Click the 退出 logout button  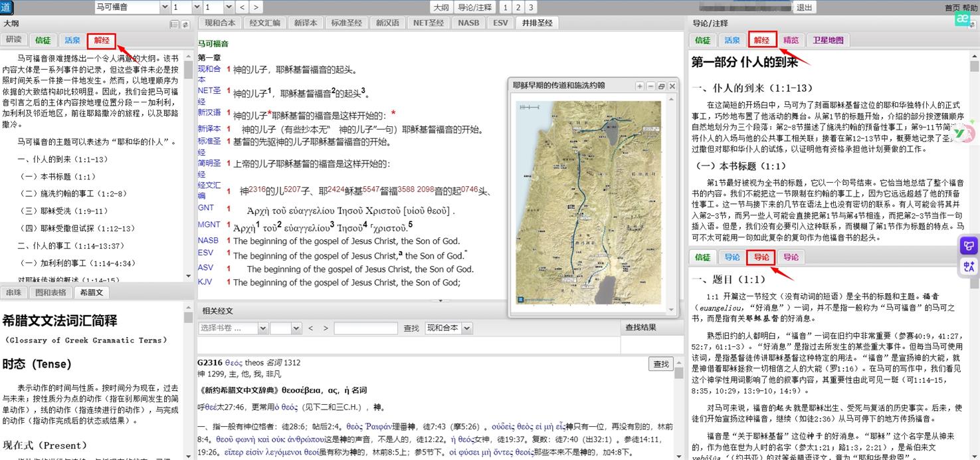[x=804, y=7]
